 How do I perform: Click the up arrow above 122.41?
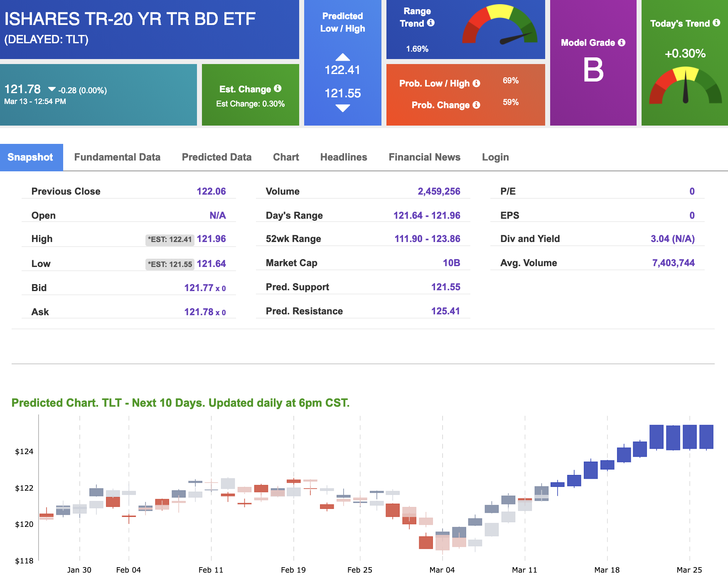[342, 57]
